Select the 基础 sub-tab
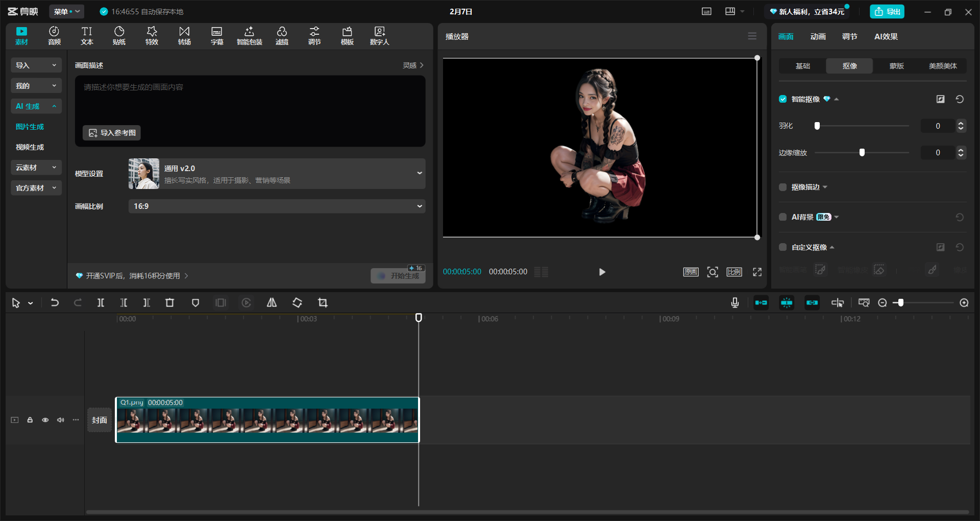Screen dimensions: 980x521 point(803,66)
